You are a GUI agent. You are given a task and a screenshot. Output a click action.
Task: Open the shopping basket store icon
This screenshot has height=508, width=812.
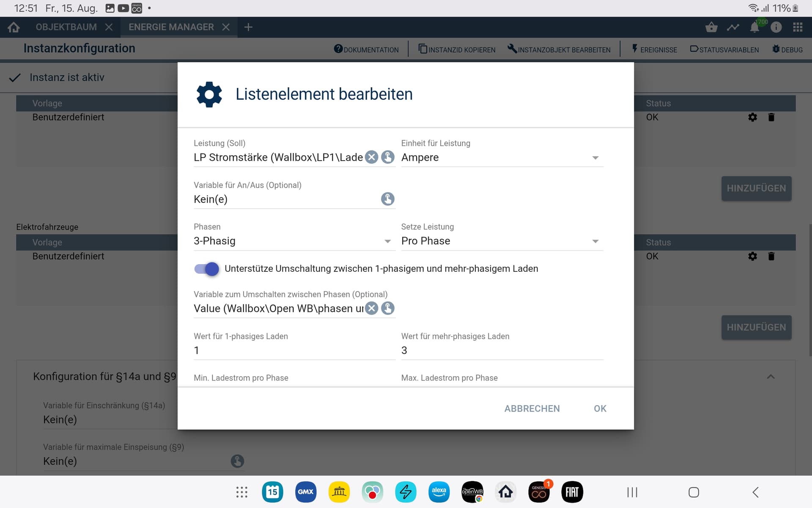point(711,28)
